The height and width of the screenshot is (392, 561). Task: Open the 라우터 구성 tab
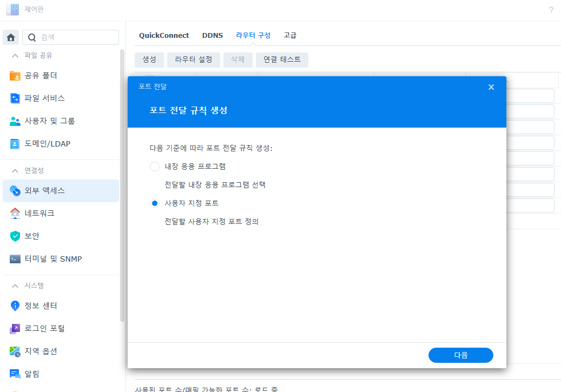coord(253,35)
